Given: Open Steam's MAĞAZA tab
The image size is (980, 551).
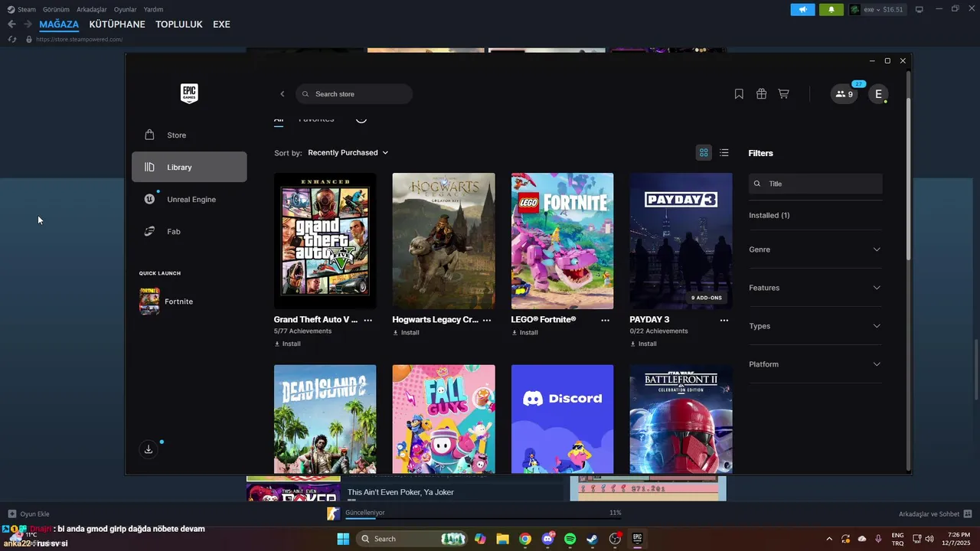Looking at the screenshot, I should click(x=59, y=24).
